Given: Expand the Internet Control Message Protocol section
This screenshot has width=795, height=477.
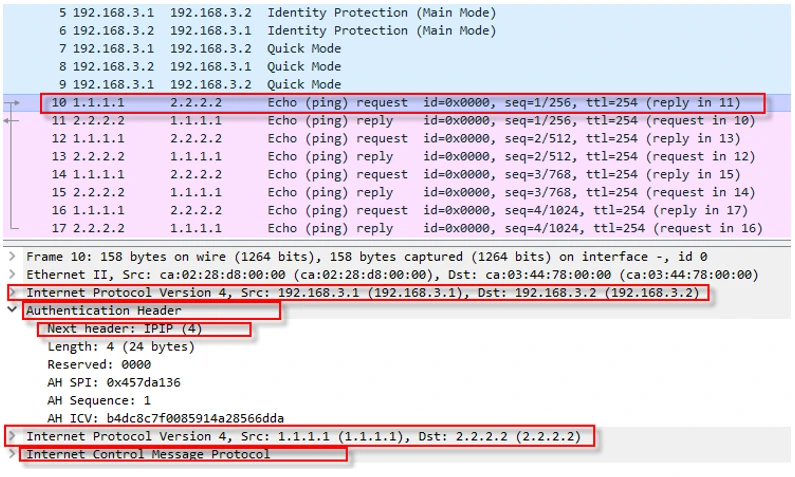Looking at the screenshot, I should 12,454.
